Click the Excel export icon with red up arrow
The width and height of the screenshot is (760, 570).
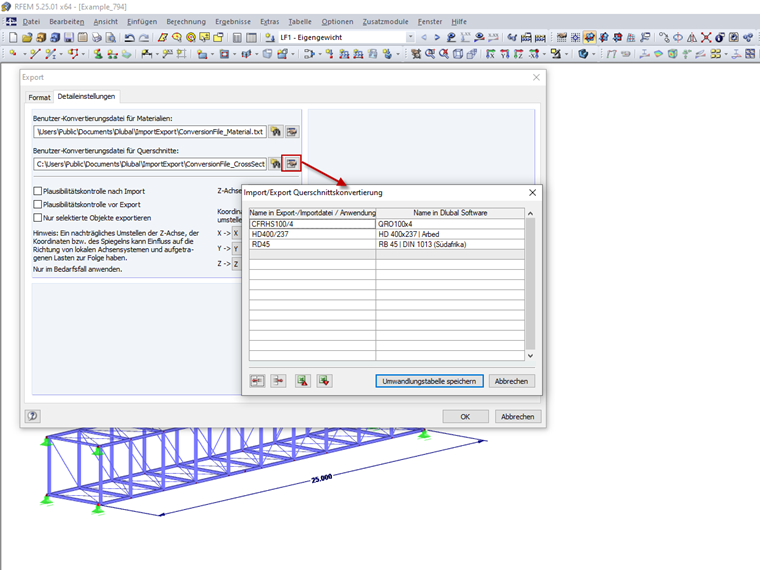click(x=303, y=381)
